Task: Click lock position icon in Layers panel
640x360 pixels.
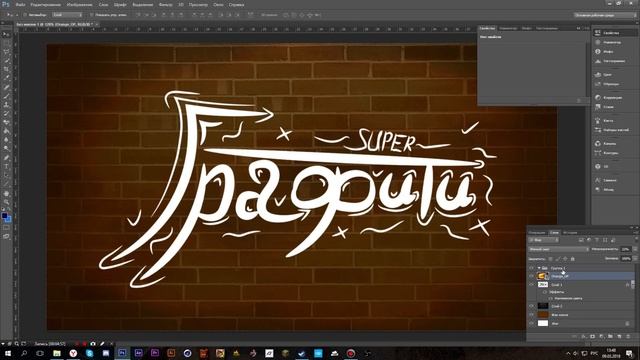Action: tap(565, 259)
